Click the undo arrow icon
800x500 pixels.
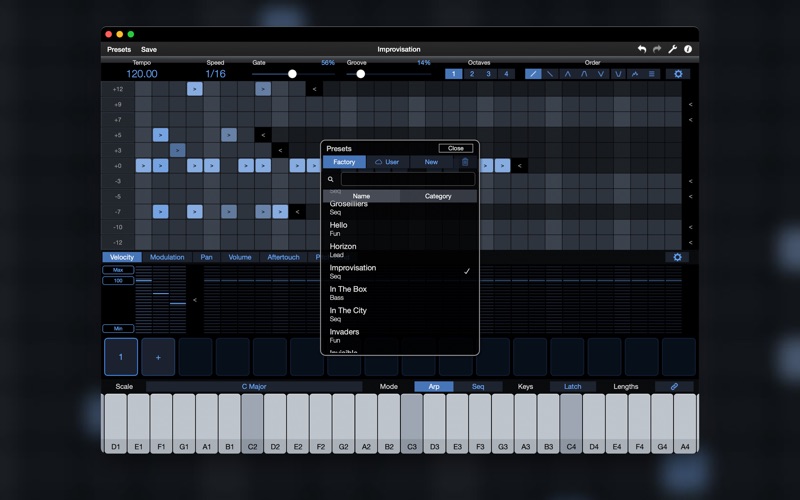pyautogui.click(x=642, y=49)
